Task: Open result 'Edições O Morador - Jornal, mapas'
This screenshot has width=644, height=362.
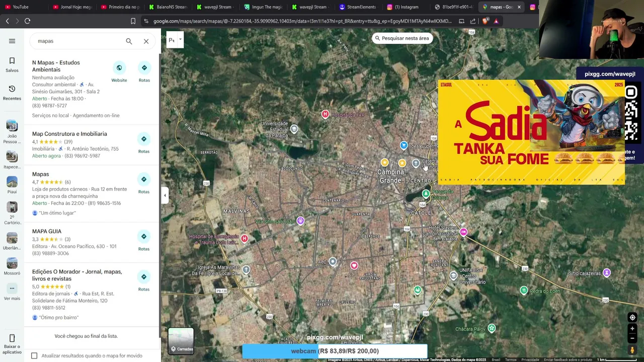Action: pos(77,275)
